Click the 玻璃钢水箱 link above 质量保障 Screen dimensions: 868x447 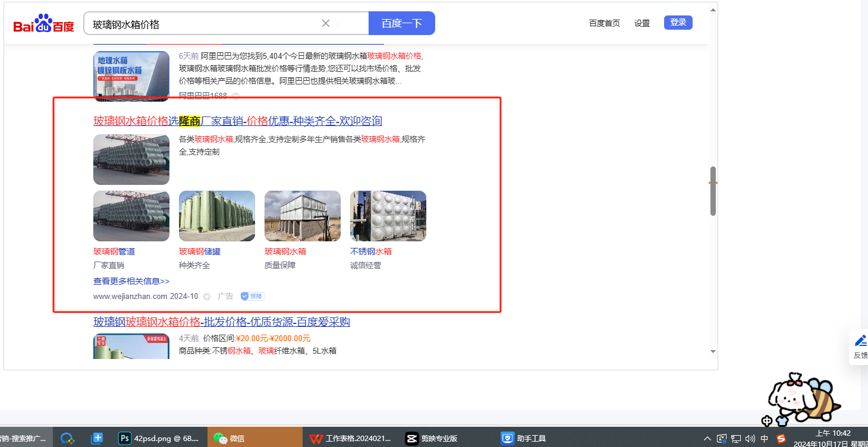point(285,251)
